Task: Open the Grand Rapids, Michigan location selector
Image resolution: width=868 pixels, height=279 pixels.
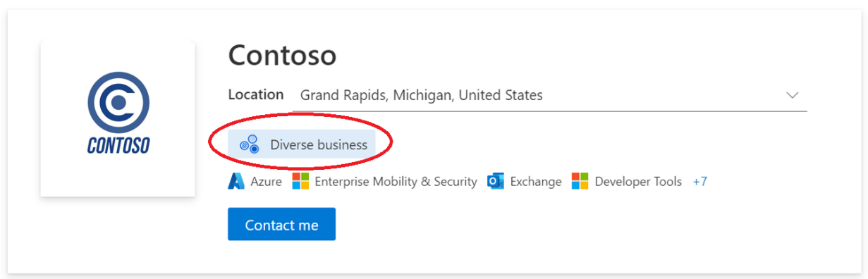Action: click(x=550, y=95)
